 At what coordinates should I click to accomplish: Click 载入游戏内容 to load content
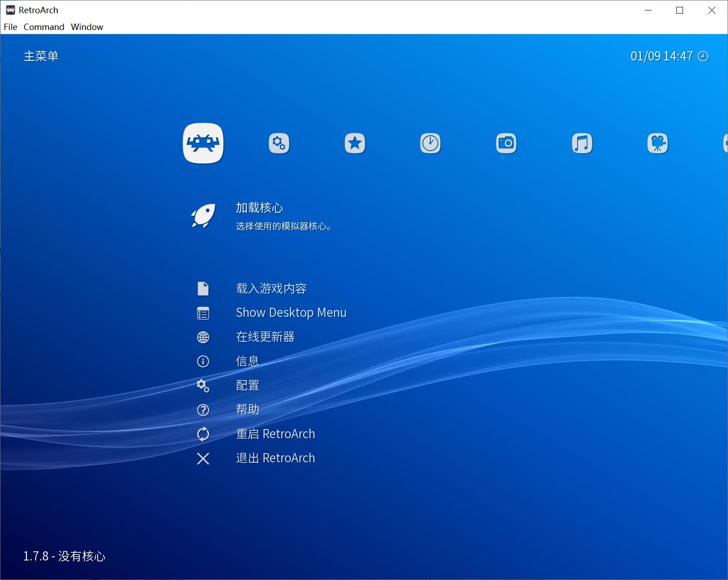tap(271, 288)
